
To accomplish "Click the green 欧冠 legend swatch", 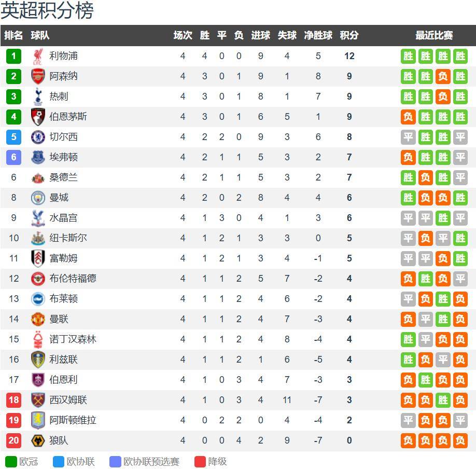I will (x=11, y=461).
